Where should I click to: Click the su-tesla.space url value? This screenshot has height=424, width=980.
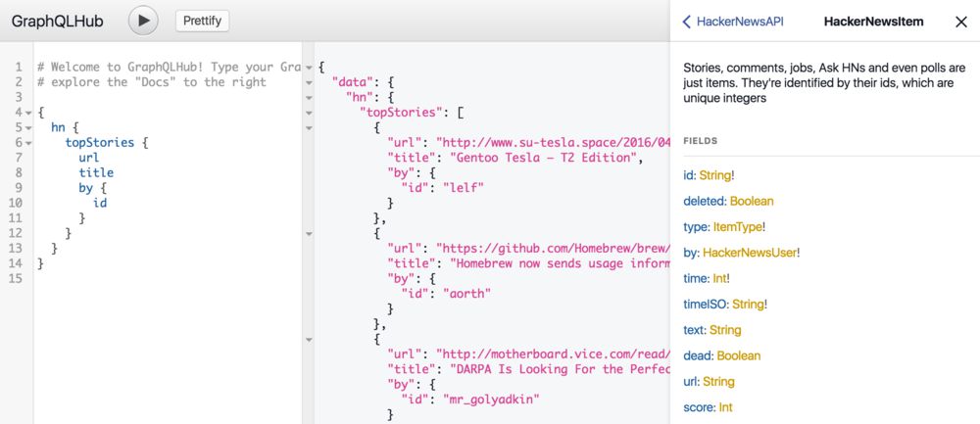(x=553, y=142)
